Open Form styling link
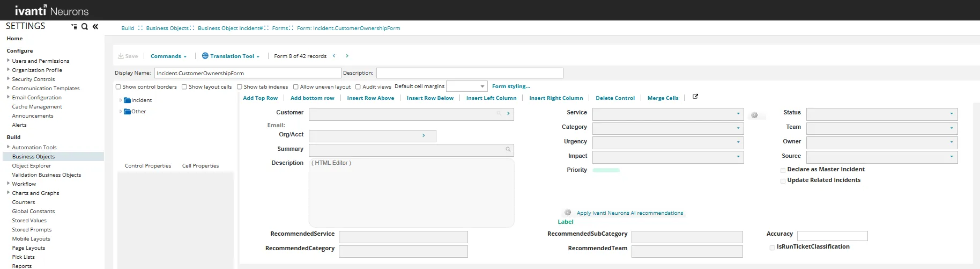This screenshot has width=980, height=269. [x=511, y=86]
